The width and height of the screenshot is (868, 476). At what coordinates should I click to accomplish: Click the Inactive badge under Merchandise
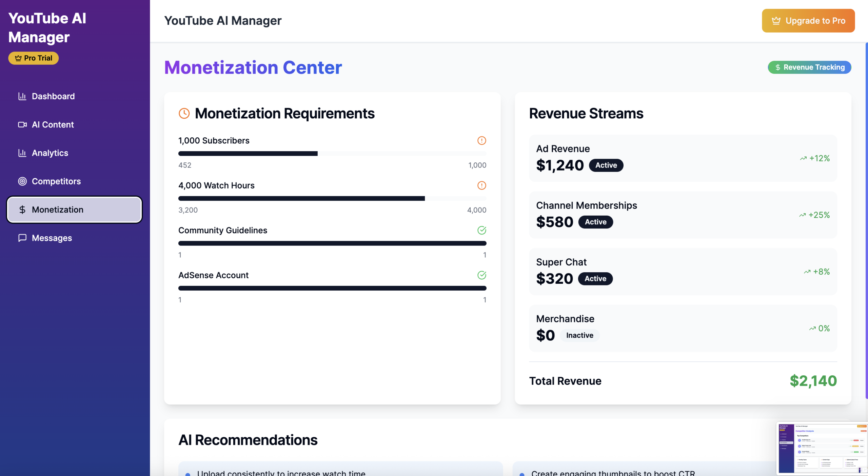click(x=580, y=335)
